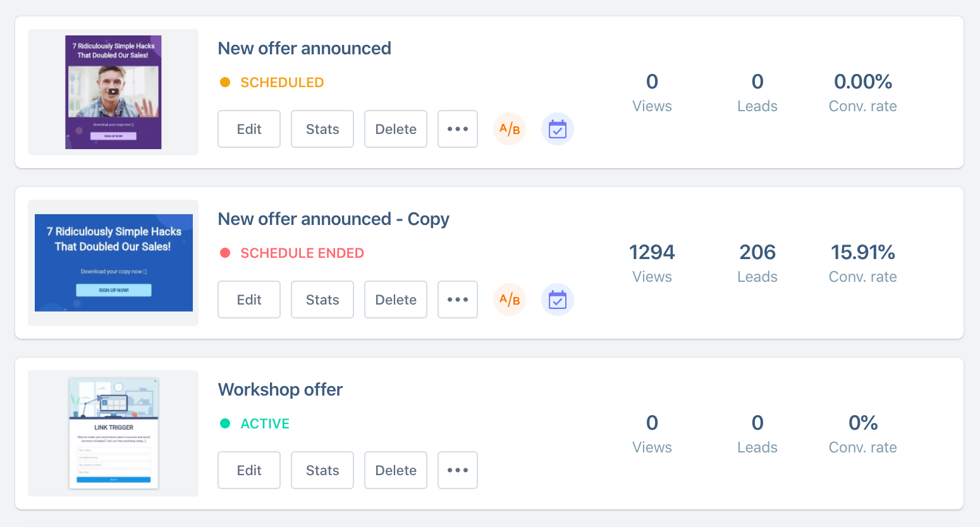Delete the New offer announced - Copy campaign
Viewport: 980px width, 527px height.
point(396,300)
